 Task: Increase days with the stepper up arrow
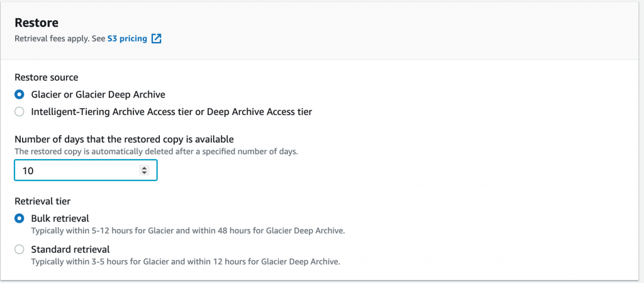(x=144, y=168)
